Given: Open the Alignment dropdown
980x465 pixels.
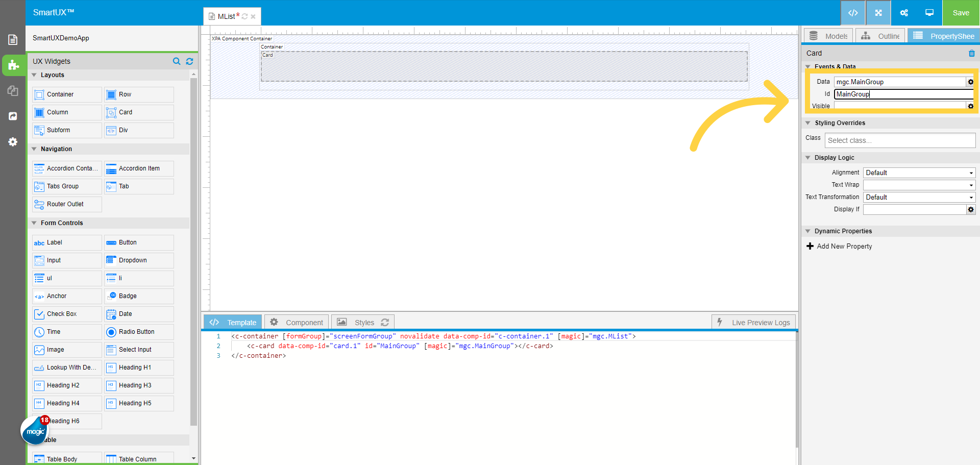Looking at the screenshot, I should click(x=919, y=173).
